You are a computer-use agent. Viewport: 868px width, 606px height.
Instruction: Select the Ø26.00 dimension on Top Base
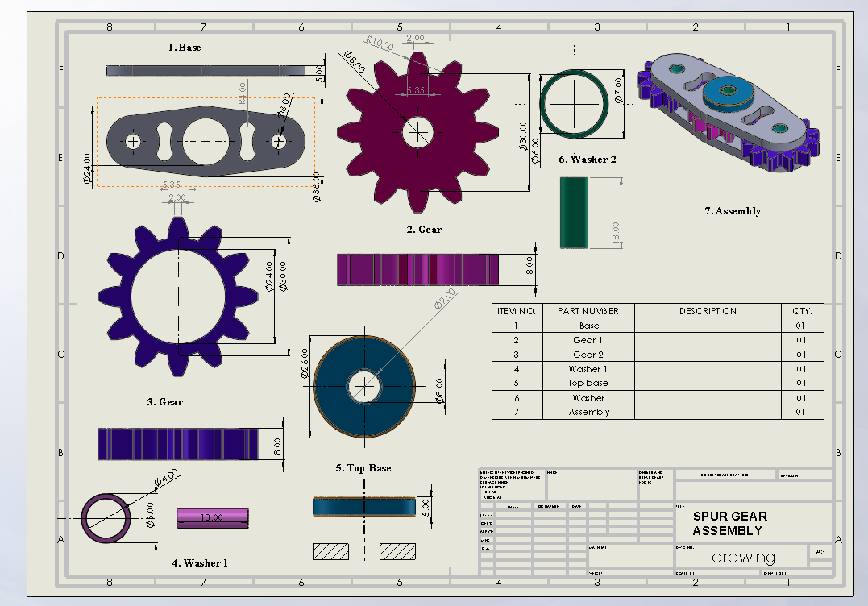305,363
